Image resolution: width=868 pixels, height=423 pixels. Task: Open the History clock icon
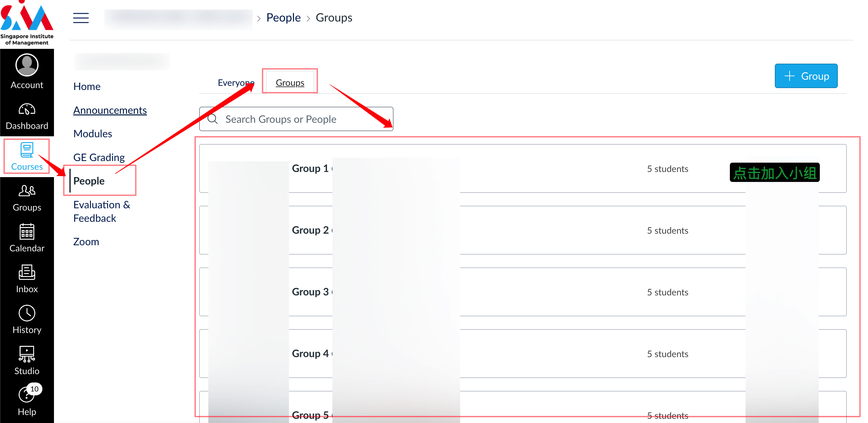27,313
